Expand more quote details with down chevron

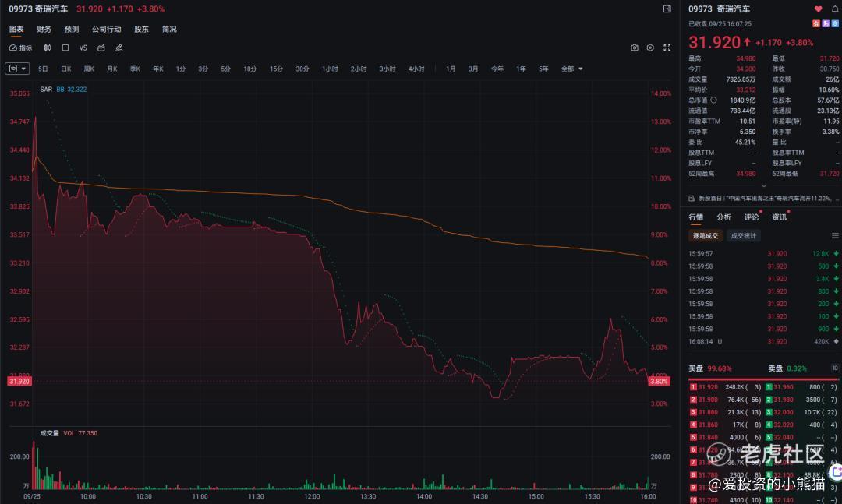click(x=763, y=185)
